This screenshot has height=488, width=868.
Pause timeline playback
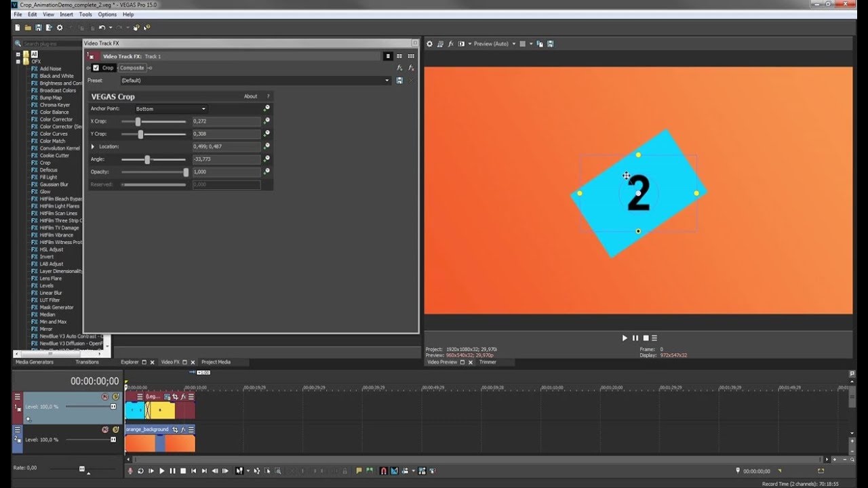pos(172,470)
